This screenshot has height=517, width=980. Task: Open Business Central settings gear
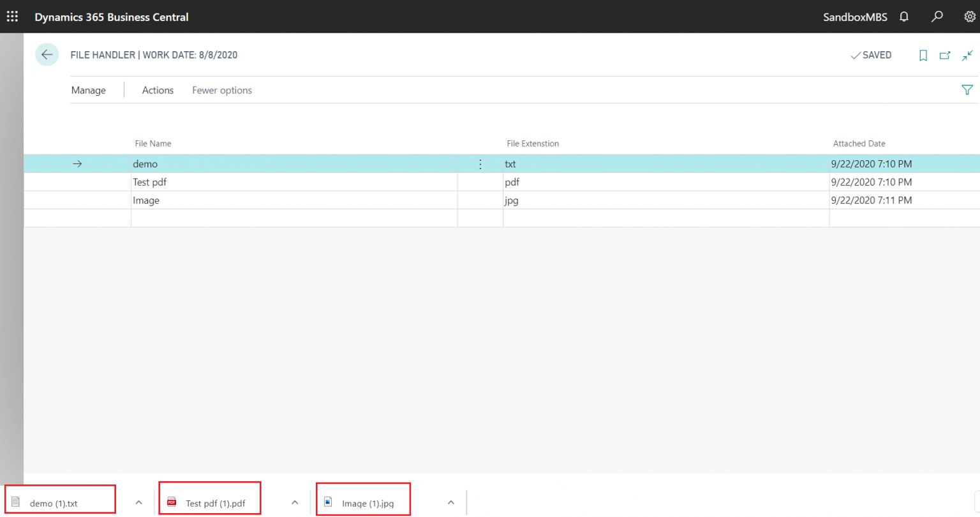pyautogui.click(x=970, y=17)
